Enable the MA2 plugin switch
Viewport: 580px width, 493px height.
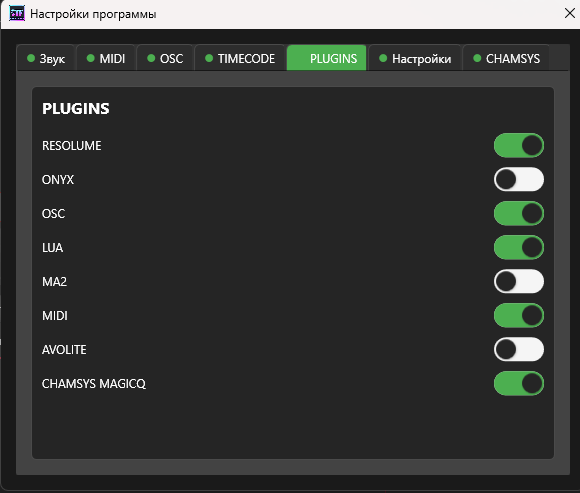click(519, 281)
